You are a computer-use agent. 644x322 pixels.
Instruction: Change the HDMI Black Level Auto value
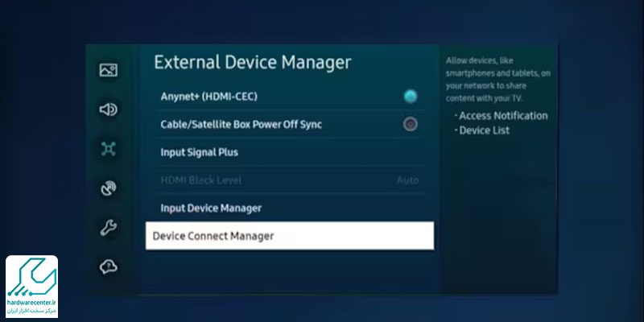tap(407, 180)
